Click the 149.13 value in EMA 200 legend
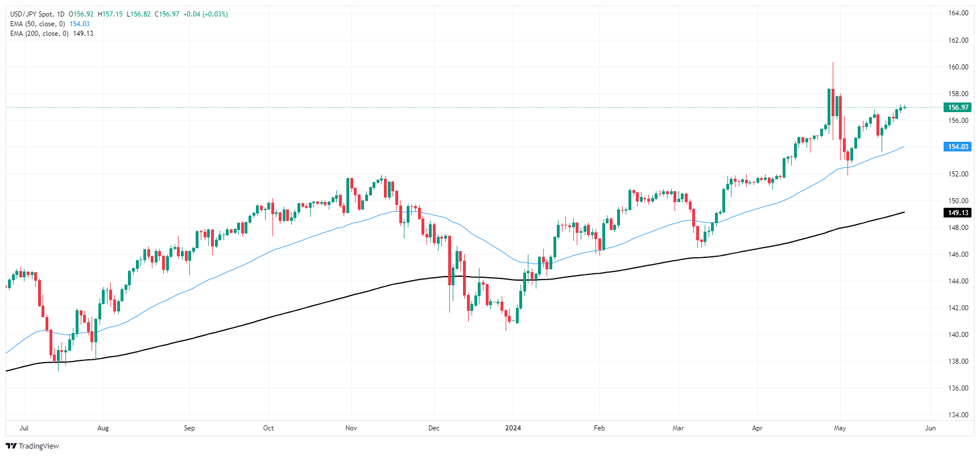Screen dimensions: 980x456 pos(83,34)
